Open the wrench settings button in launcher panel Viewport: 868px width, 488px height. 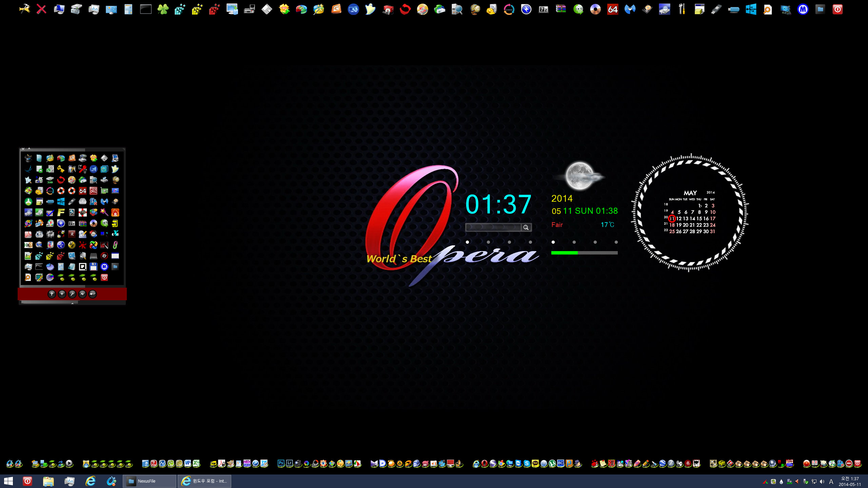coord(72,294)
